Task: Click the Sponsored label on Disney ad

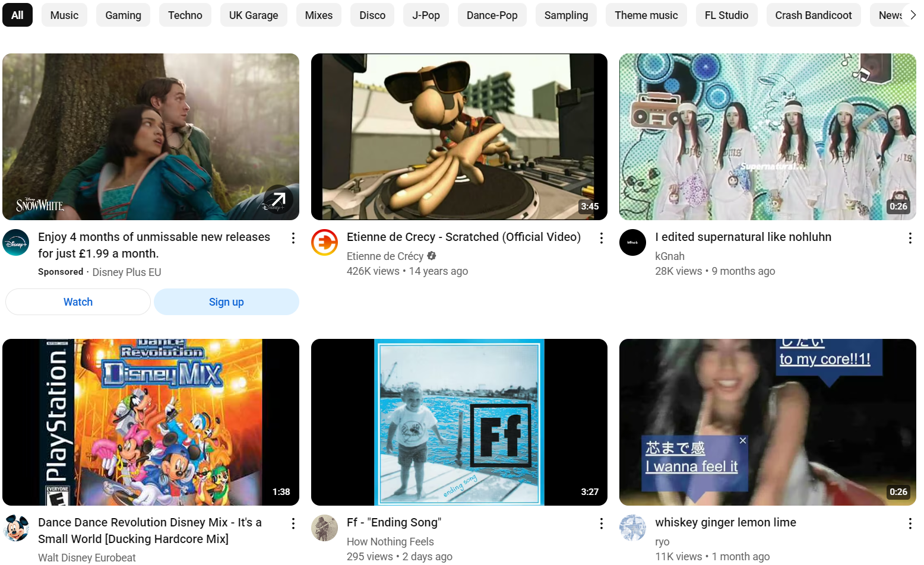Action: 61,271
